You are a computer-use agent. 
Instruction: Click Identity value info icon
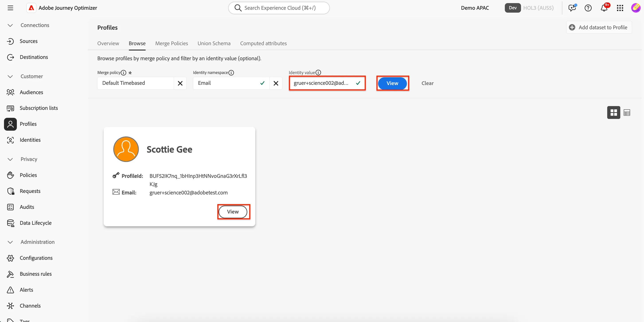318,73
